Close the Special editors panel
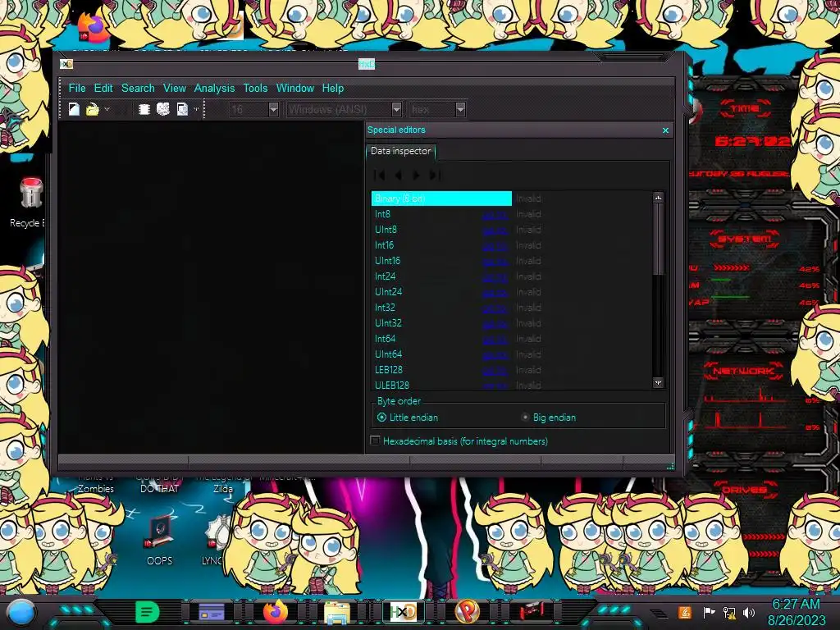This screenshot has width=840, height=630. [x=665, y=130]
